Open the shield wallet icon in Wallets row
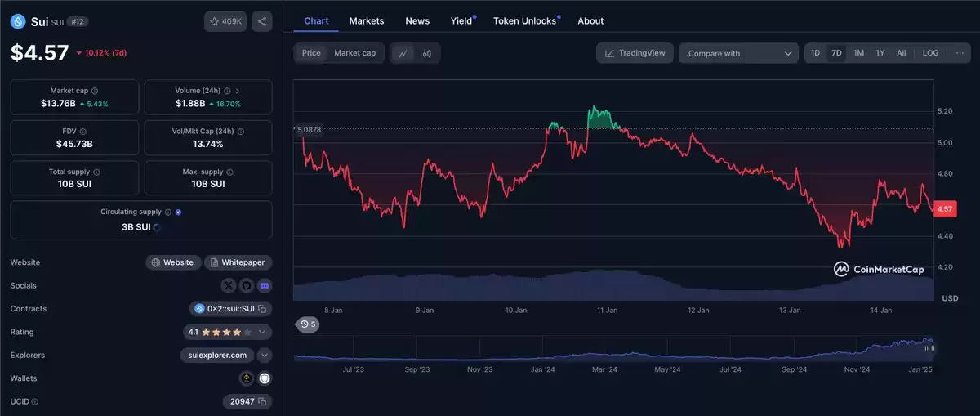 coord(265,378)
